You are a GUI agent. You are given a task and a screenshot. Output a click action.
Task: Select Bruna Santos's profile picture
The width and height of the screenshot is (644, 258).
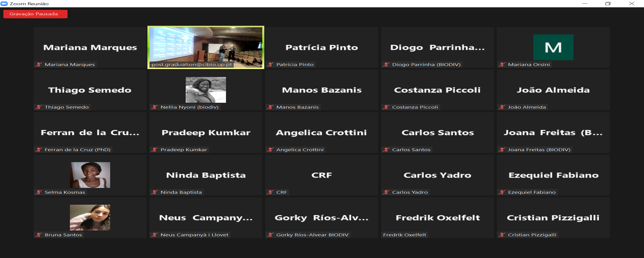tap(90, 217)
